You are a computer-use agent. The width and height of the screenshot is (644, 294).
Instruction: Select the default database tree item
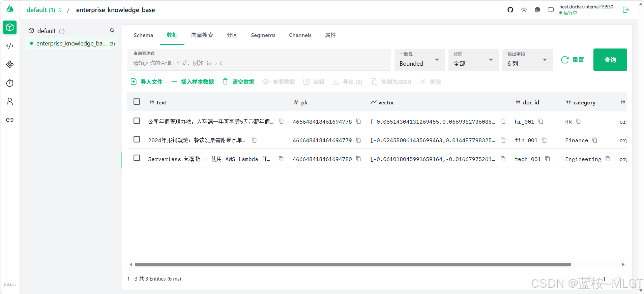[x=47, y=31]
